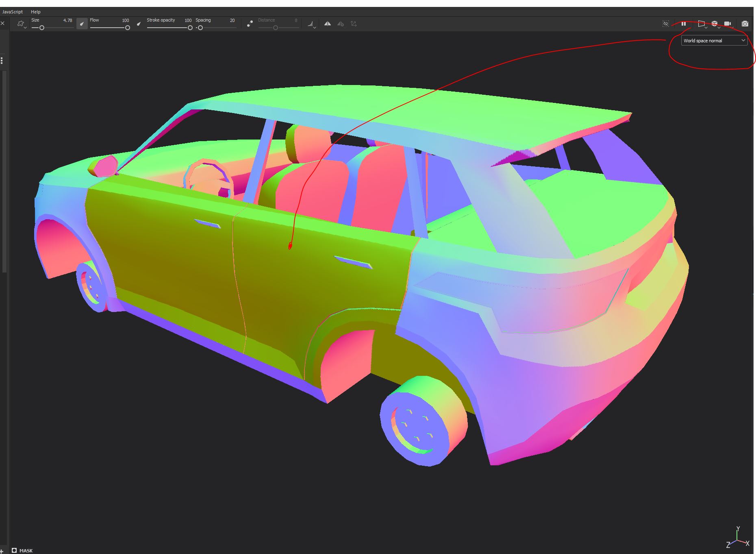This screenshot has width=756, height=554.
Task: Toggle the hidden selection visibility icon
Action: click(666, 24)
